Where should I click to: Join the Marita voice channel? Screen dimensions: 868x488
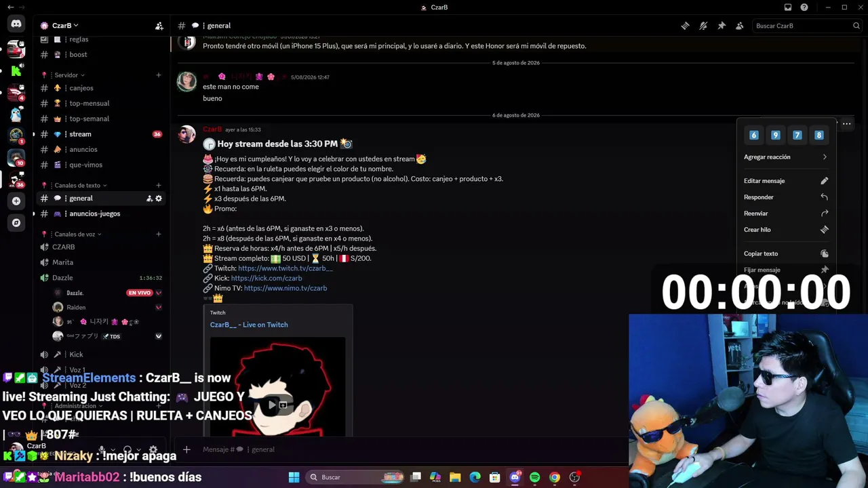pos(101,262)
